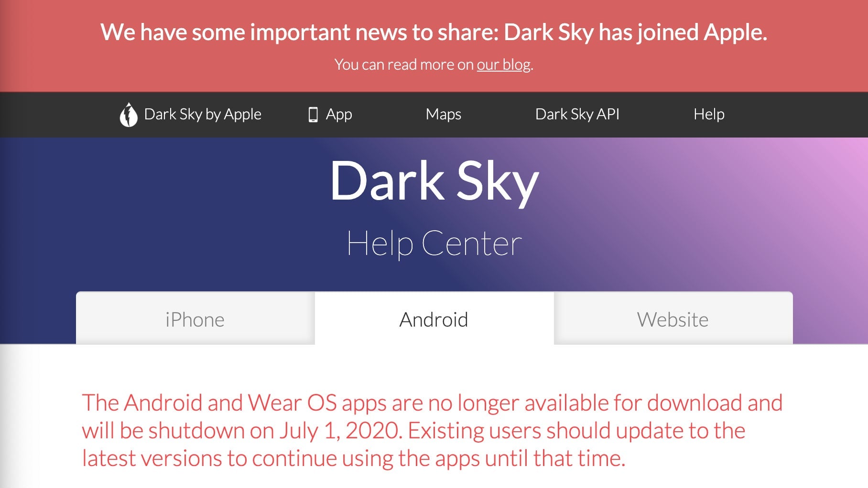
Task: Click the 'You can read more on' text
Action: click(404, 64)
